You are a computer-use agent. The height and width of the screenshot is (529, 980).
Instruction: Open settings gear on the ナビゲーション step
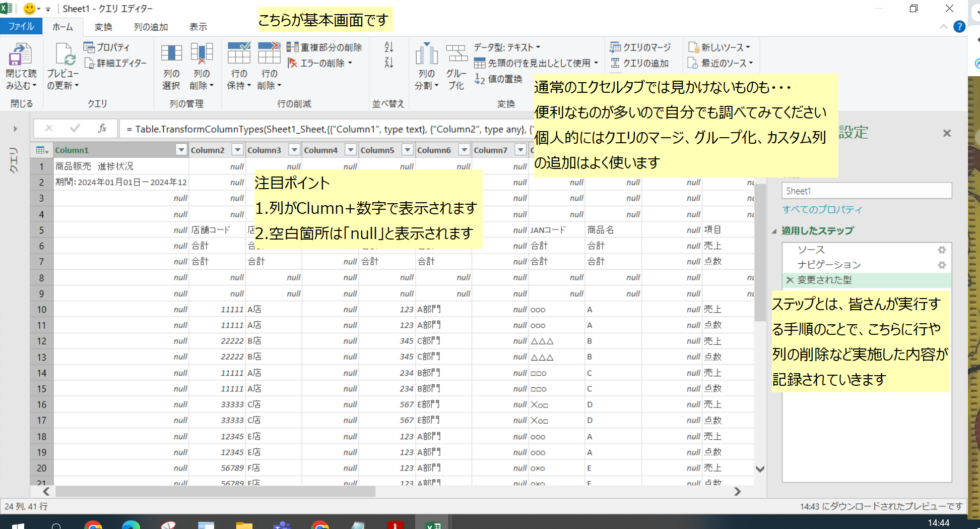coord(941,264)
